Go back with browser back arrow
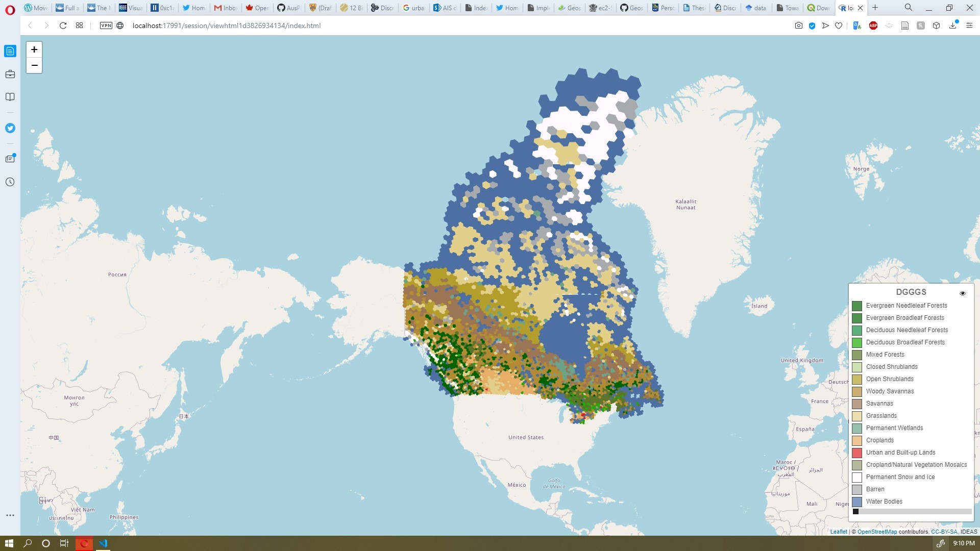980x551 pixels. 30,26
